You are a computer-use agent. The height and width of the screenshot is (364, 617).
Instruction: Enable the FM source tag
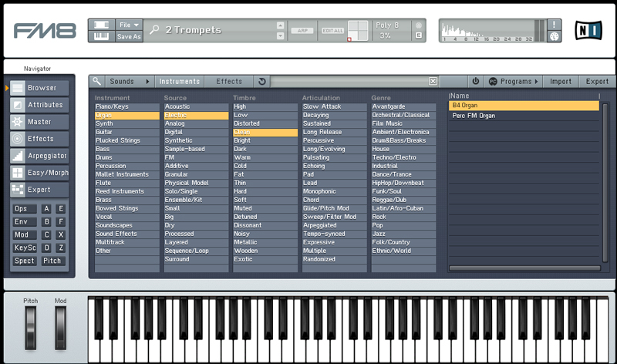(196, 157)
